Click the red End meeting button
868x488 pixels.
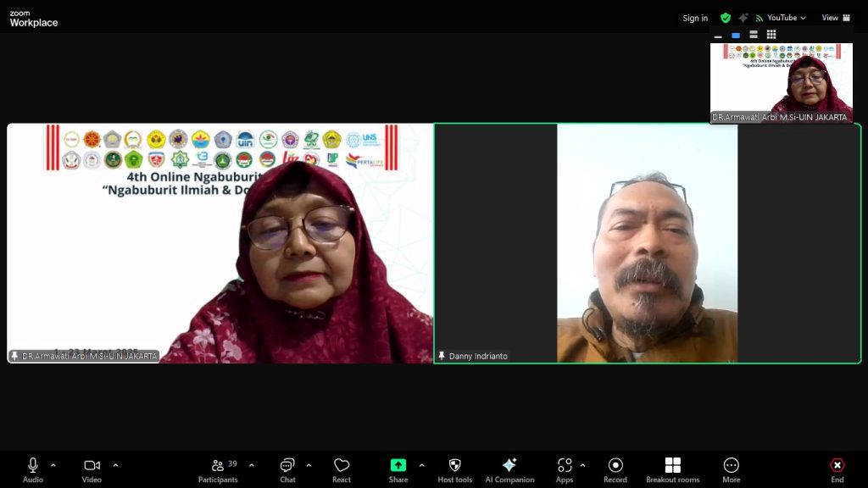click(x=837, y=470)
